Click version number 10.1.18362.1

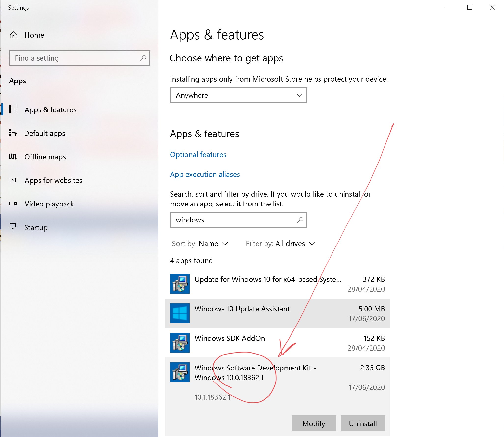pyautogui.click(x=212, y=397)
